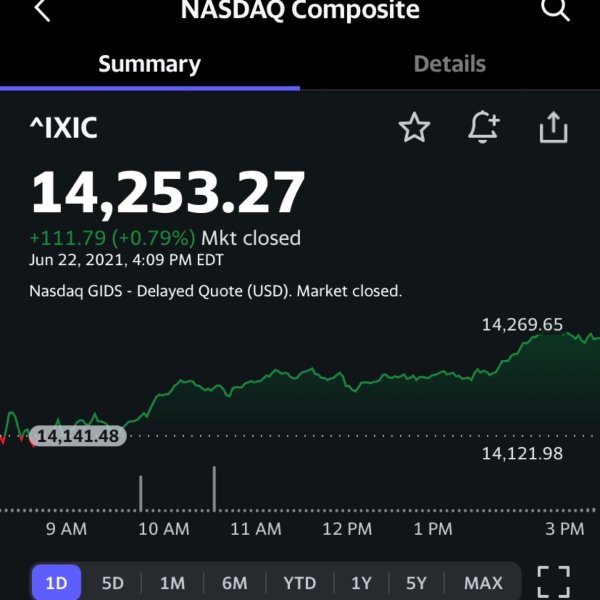Expand chart to full screen

553,582
